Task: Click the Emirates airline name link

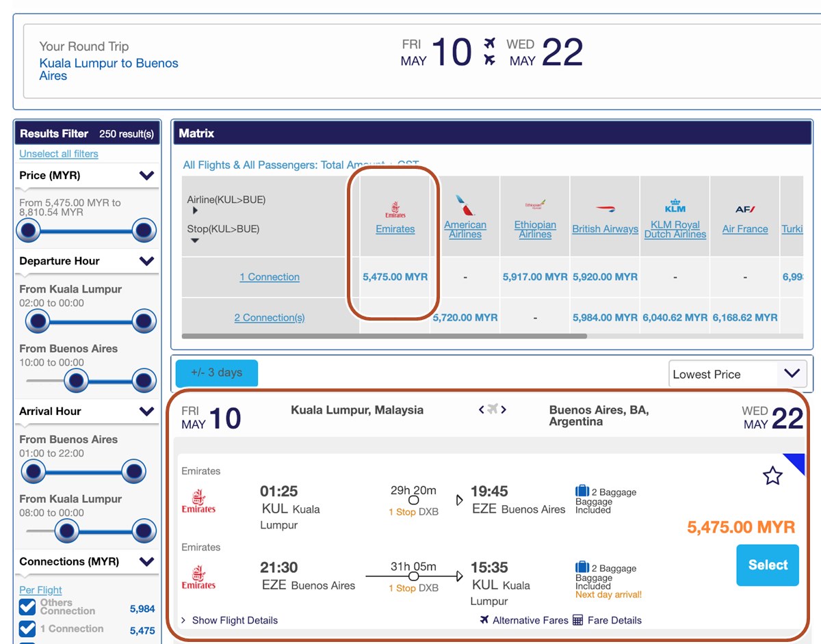Action: coord(395,229)
